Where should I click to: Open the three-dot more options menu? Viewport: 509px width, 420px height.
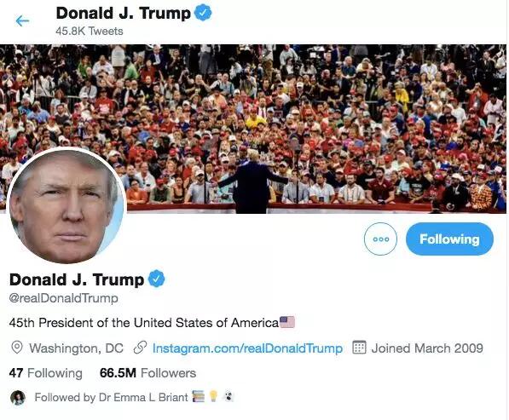coord(380,239)
